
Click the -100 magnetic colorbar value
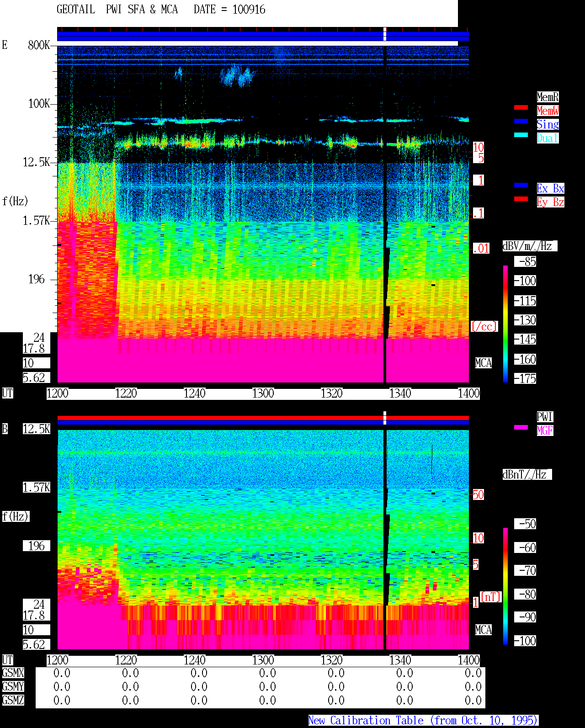coord(525,641)
